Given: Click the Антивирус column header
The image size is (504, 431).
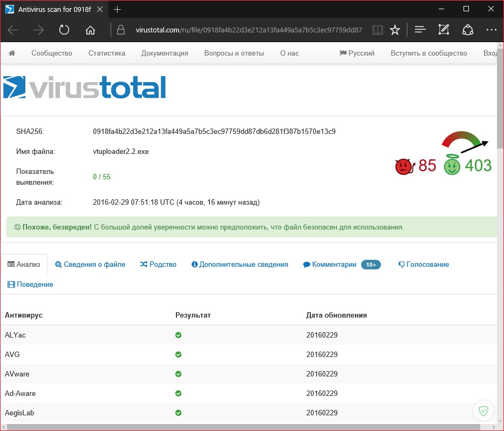Looking at the screenshot, I should click(x=23, y=315).
